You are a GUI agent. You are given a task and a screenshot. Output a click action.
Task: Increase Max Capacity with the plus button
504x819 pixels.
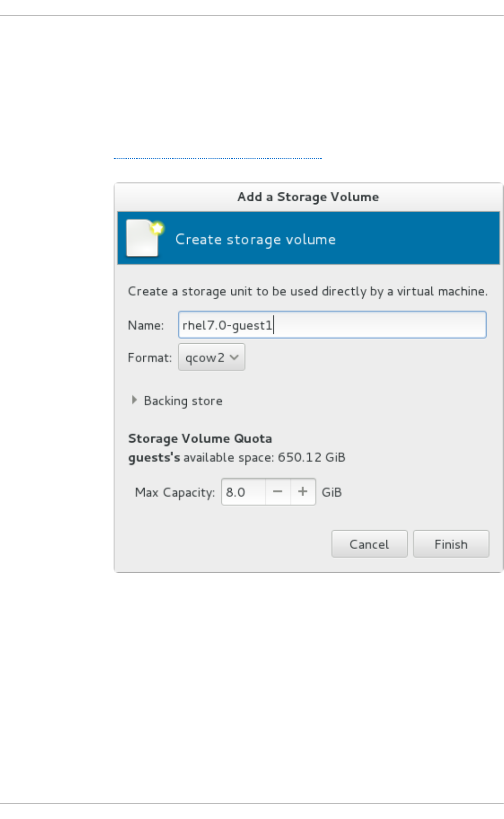[303, 492]
